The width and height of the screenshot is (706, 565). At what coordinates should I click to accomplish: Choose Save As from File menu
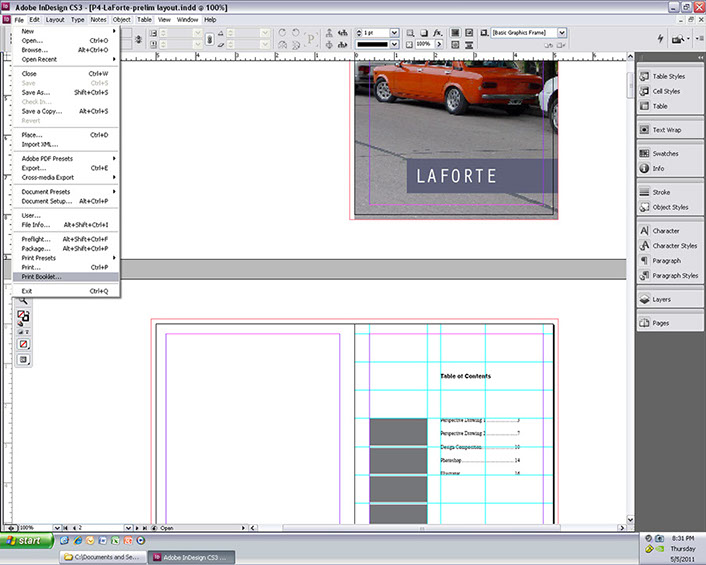(66, 92)
